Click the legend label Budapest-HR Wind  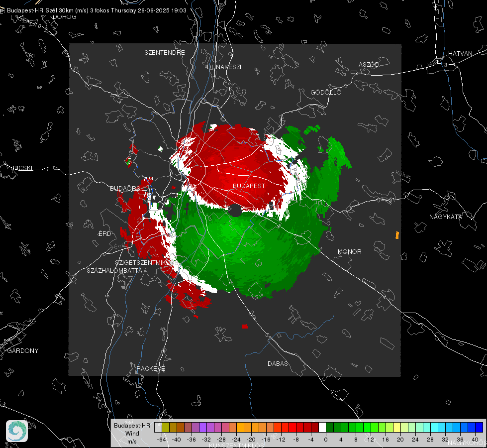tap(132, 430)
